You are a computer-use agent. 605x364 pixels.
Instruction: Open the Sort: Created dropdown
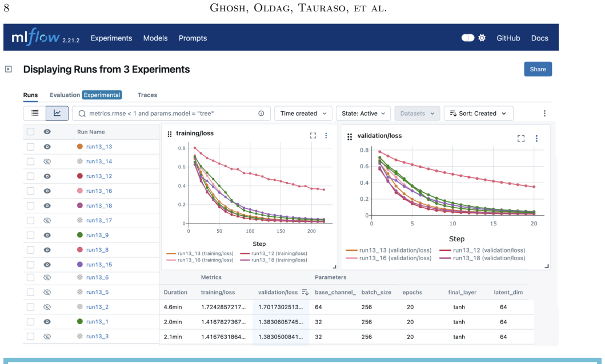(478, 114)
